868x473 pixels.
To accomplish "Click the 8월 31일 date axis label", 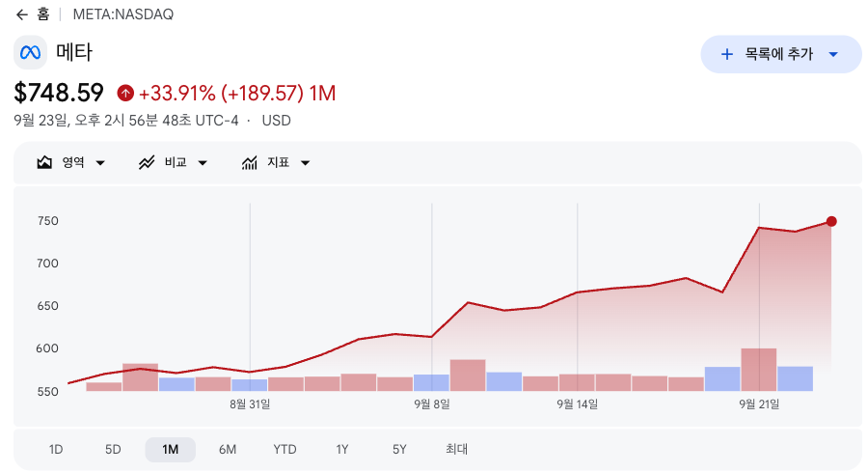I will pos(250,404).
